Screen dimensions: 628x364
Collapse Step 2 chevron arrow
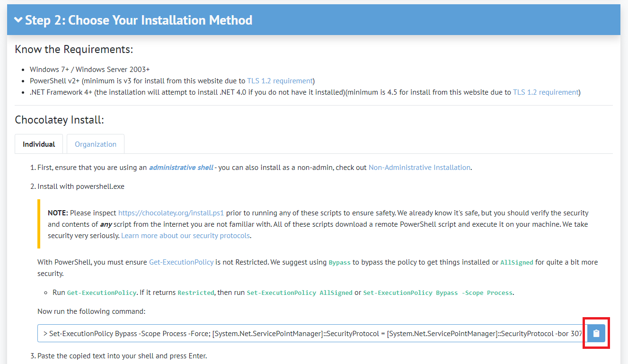18,20
